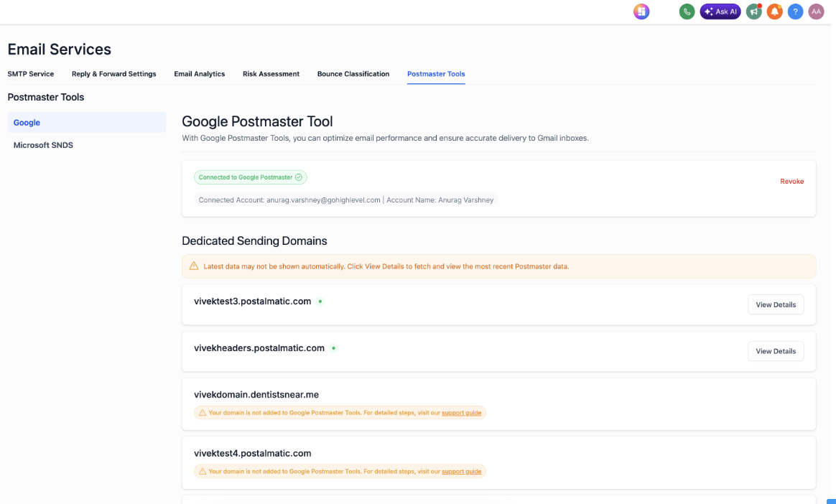Click green status dot beside vivektest3.postalmatic.com
Viewport: 836px width, 504px height.
tap(320, 302)
